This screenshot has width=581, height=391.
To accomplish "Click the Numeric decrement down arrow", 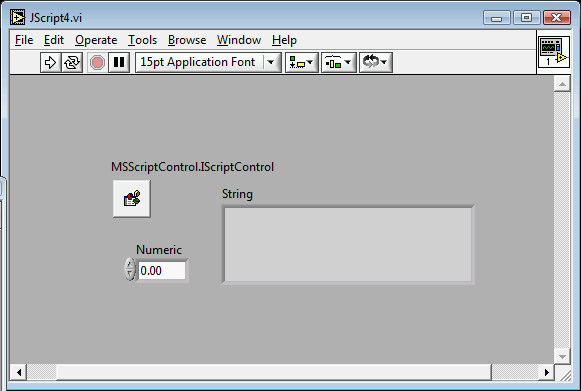I will (130, 275).
